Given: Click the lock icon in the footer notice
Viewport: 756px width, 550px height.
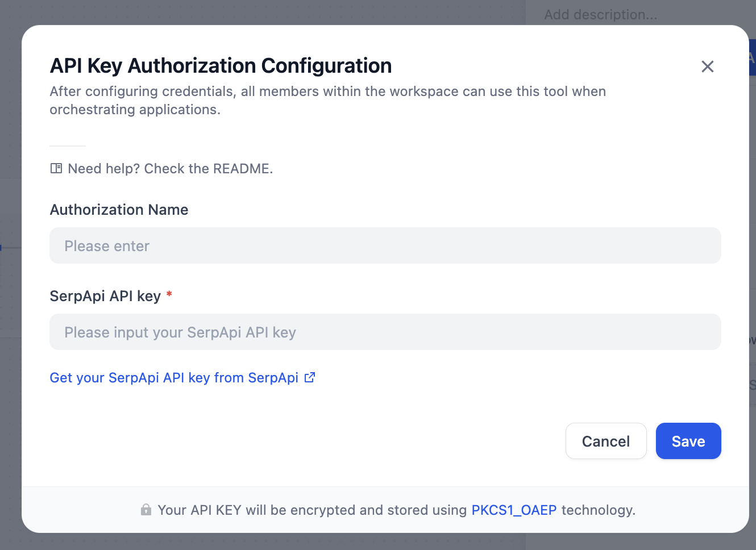Looking at the screenshot, I should [146, 510].
